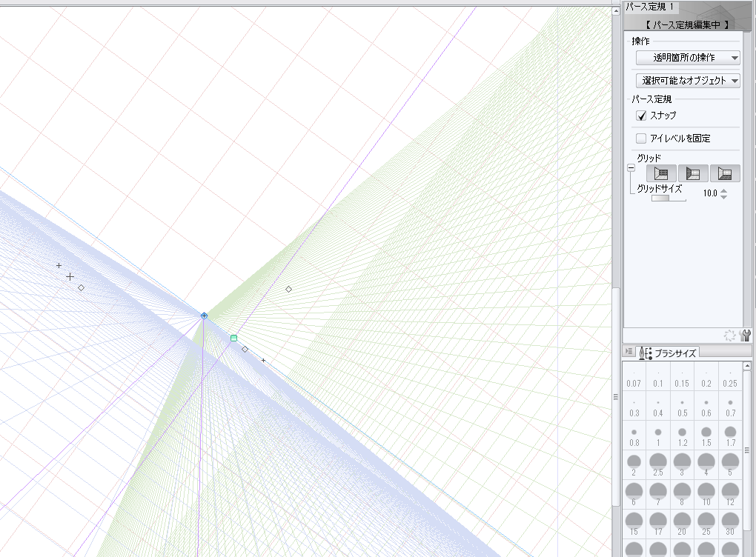Choose brush size 0.1
The image size is (756, 557).
(658, 377)
